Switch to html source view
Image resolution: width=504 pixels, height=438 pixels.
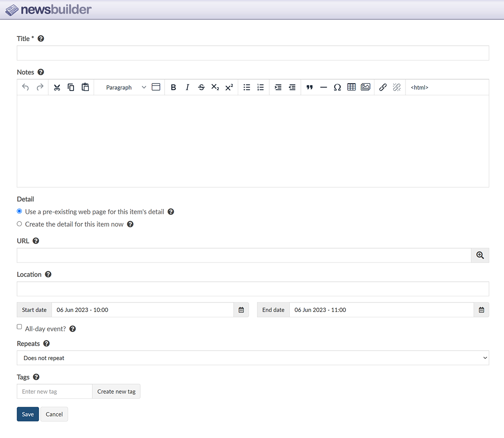(x=419, y=88)
